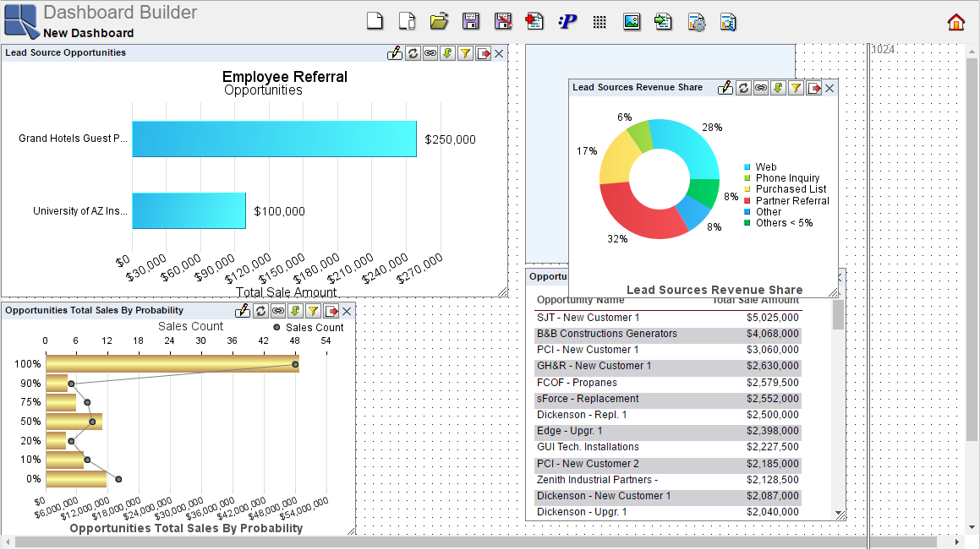980x550 pixels.
Task: Open filter funnel on Opportunities Total Sales panel
Action: [x=313, y=311]
